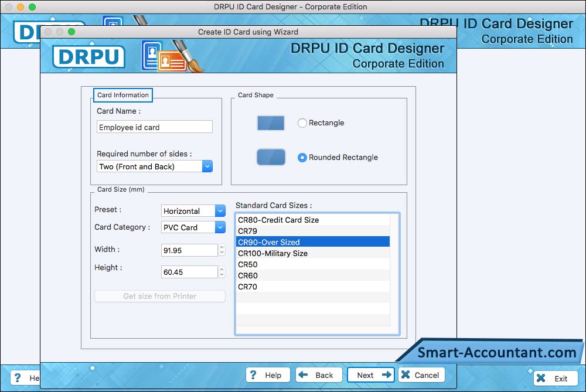Select CR90-Over Sized list row
Image resolution: width=586 pixels, height=392 pixels.
[x=313, y=242]
